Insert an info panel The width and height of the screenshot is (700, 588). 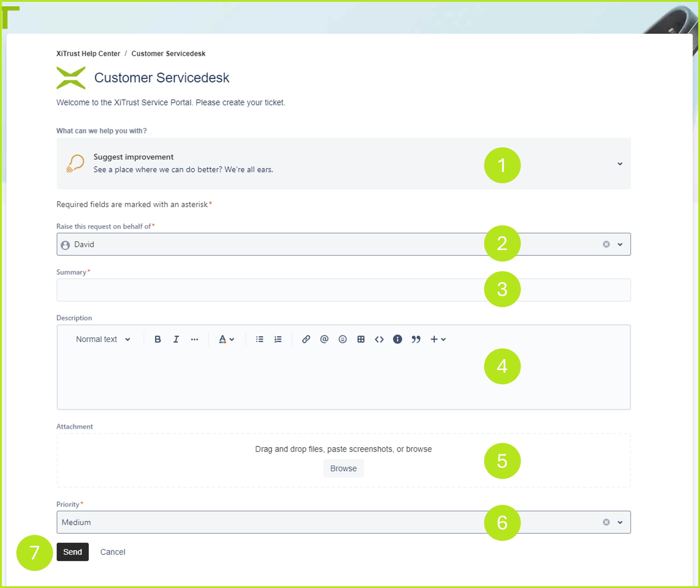pos(397,339)
